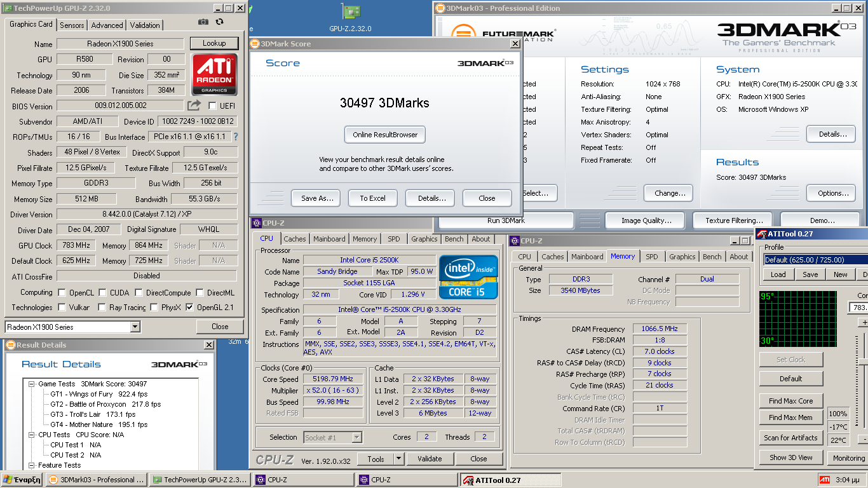
Task: Click the Lookup button in GPU-Z
Action: click(214, 43)
